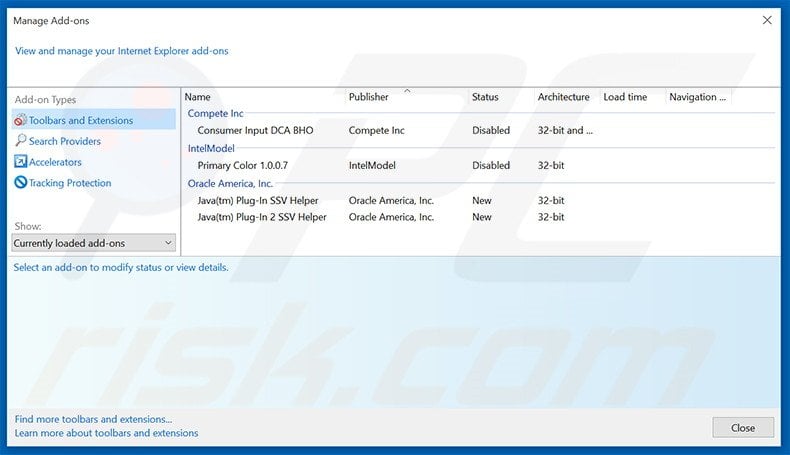Click the Accelerators icon
This screenshot has height=455, width=790.
[21, 162]
